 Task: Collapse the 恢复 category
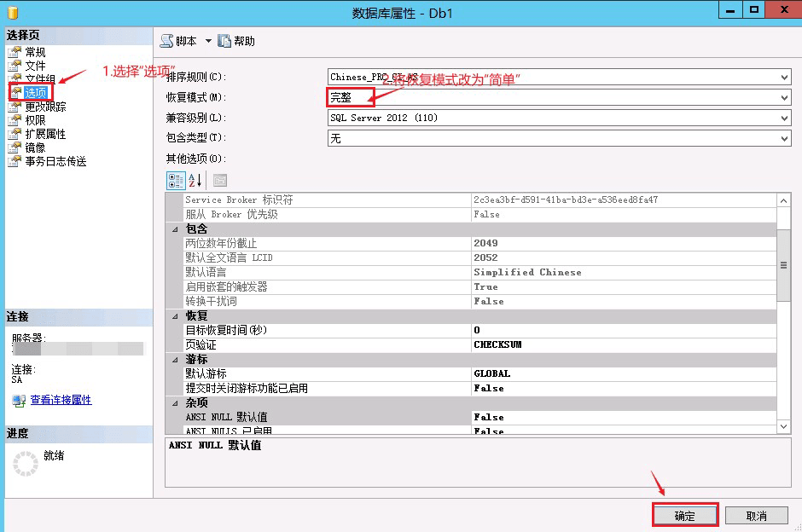[175, 315]
